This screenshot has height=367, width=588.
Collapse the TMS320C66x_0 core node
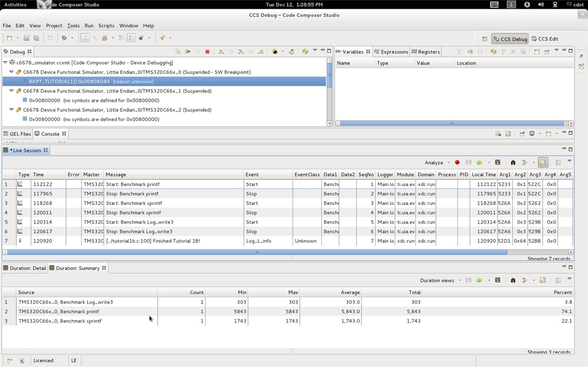11,72
